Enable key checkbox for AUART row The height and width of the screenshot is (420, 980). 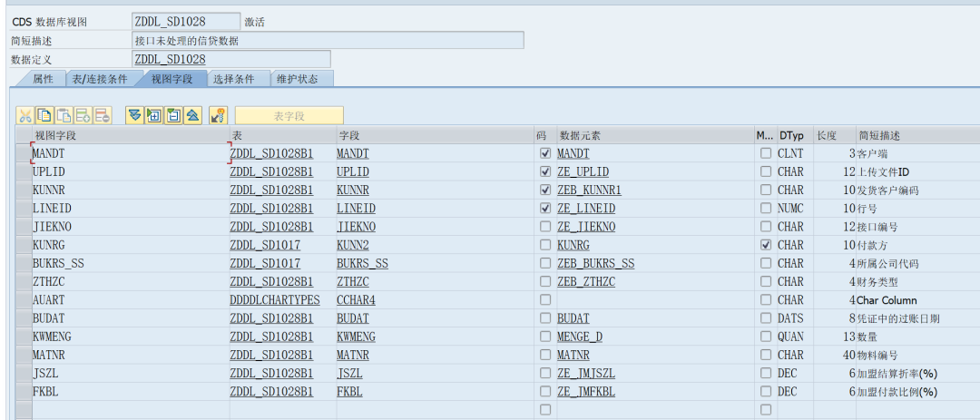click(545, 300)
